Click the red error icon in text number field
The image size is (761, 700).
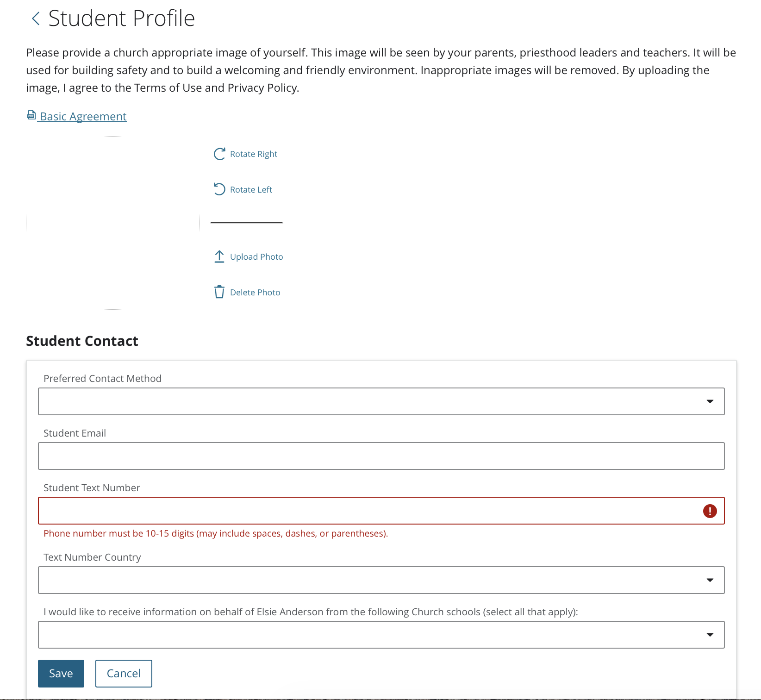pos(710,511)
